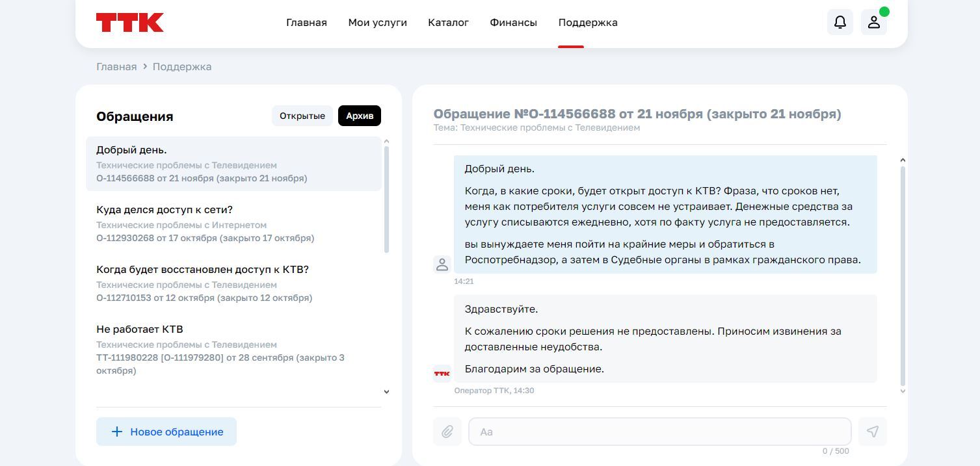Screen dimensions: 980x466
Task: Focus the message input field
Action: click(660, 432)
